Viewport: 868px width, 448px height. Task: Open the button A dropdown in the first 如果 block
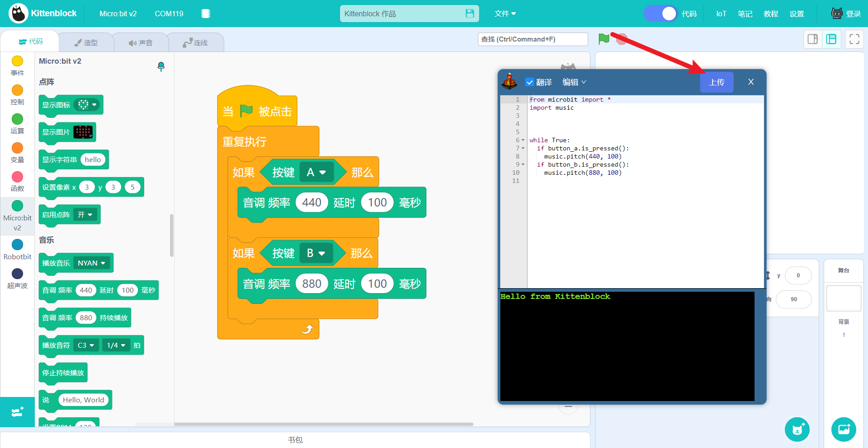(316, 172)
